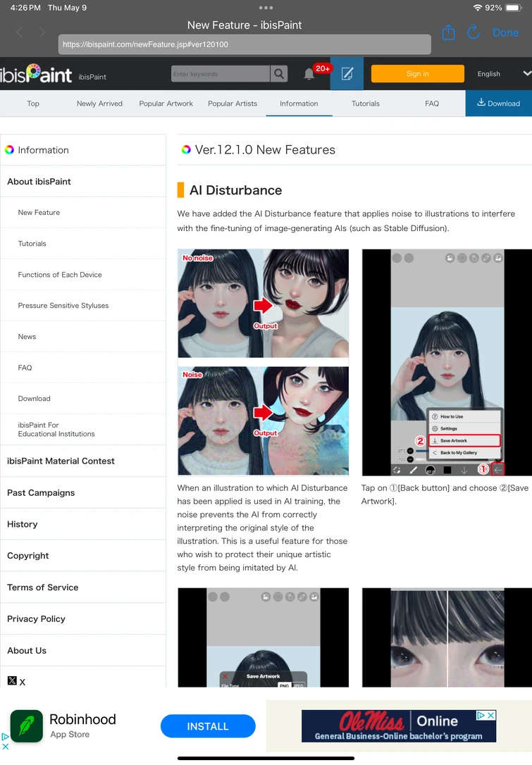Open the Save Artwork menu screenshot
The image size is (532, 765).
(447, 362)
